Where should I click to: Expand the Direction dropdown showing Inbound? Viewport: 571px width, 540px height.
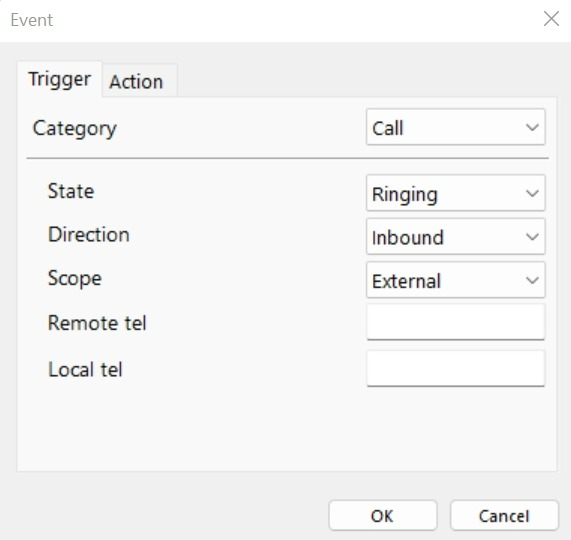click(456, 236)
